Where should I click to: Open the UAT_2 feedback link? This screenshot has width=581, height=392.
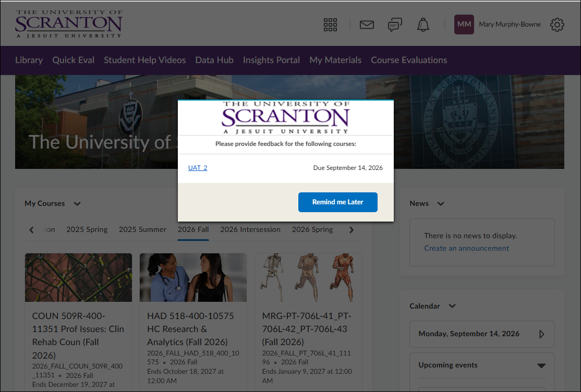[x=198, y=168]
